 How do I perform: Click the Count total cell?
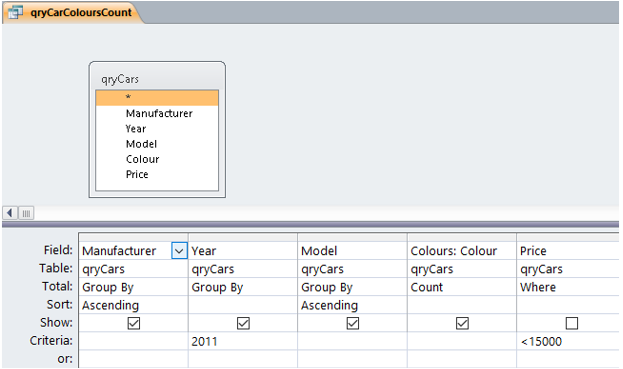(462, 287)
